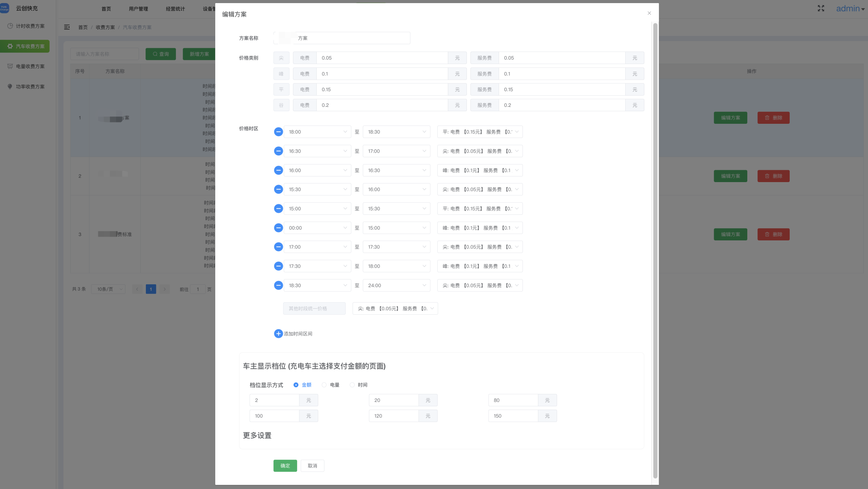Toggle fullscreen mode icon in header
The image size is (868, 489).
pyautogui.click(x=821, y=8)
